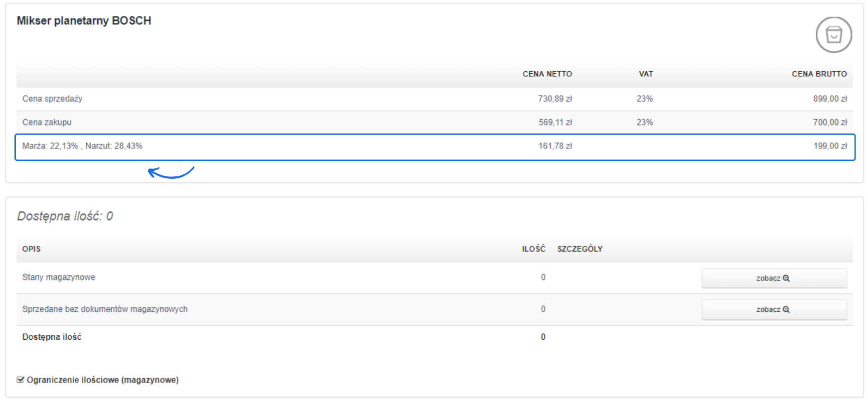The height and width of the screenshot is (401, 868).
Task: Click the VAT column header
Action: click(x=646, y=74)
